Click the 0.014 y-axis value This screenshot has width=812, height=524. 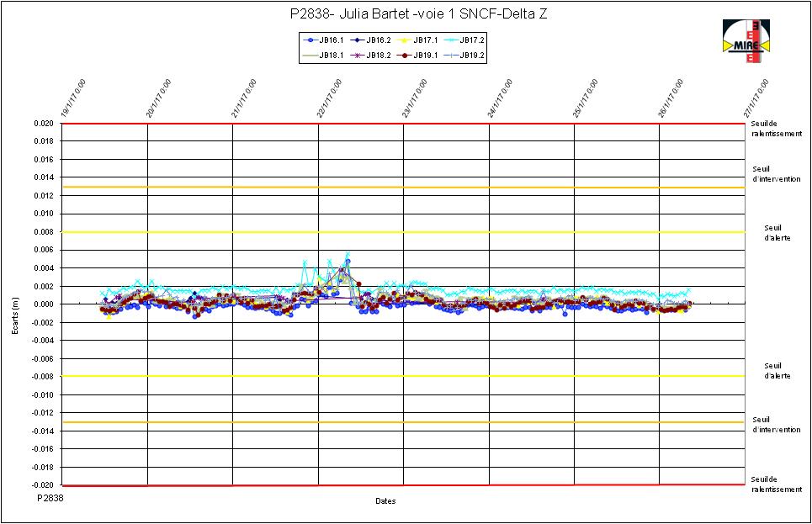coord(44,177)
